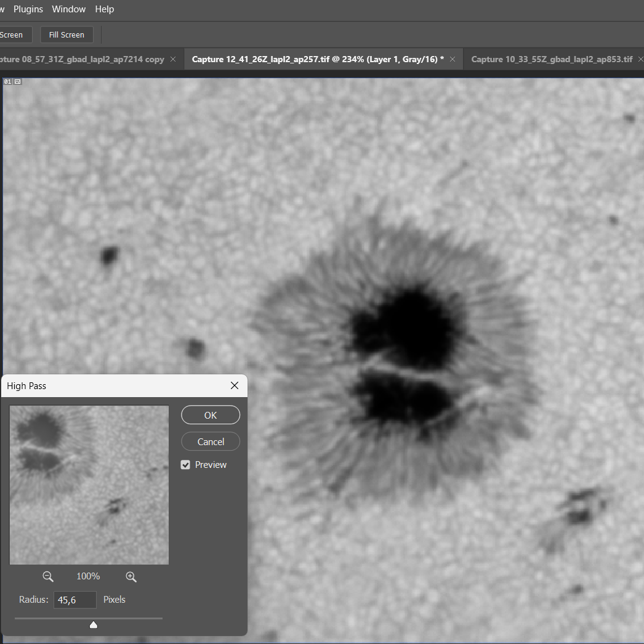This screenshot has height=644, width=644.
Task: Switch to Capture 10_33_55Z document tab
Action: [x=552, y=59]
